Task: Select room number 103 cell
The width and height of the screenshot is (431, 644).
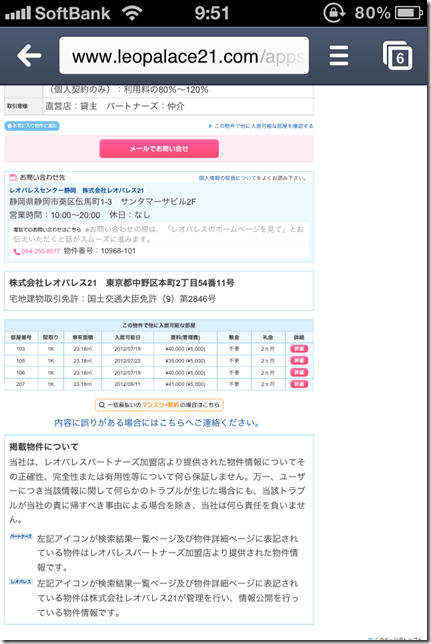Action: pyautogui.click(x=21, y=349)
